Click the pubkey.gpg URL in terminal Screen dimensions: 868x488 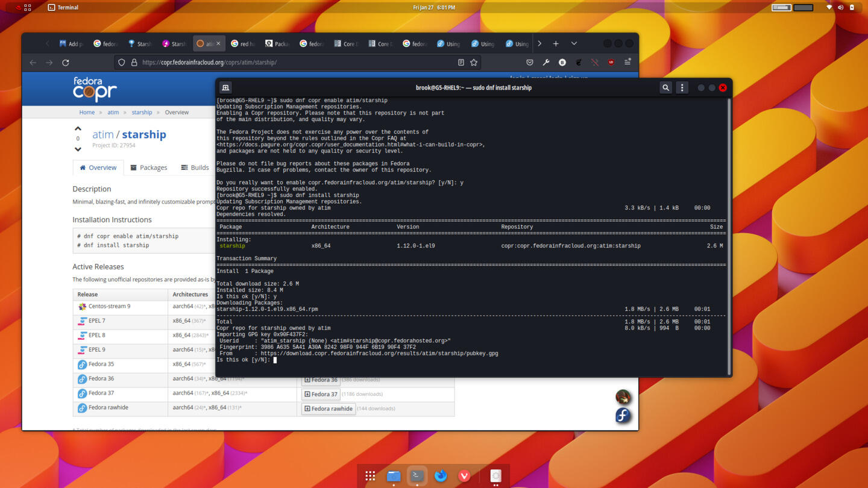coord(379,354)
